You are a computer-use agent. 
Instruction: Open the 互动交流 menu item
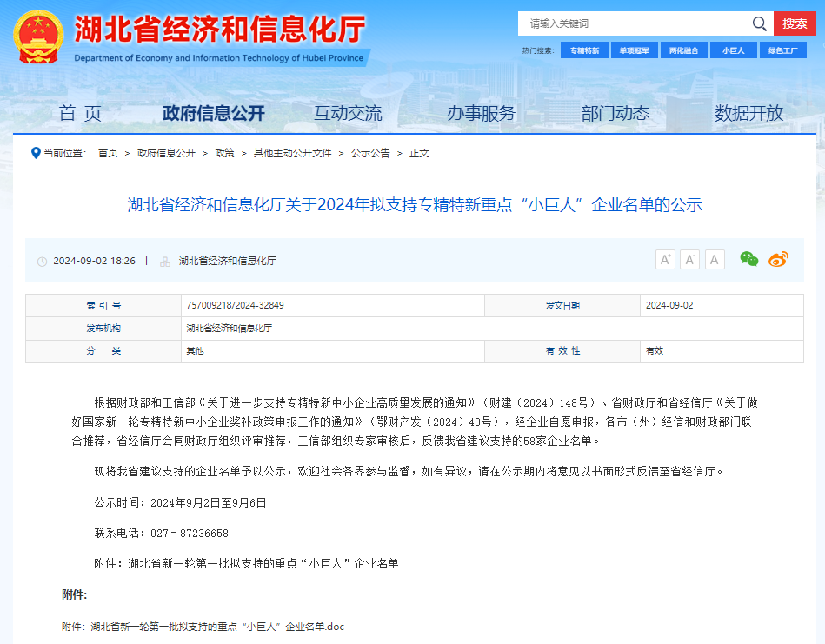[347, 113]
